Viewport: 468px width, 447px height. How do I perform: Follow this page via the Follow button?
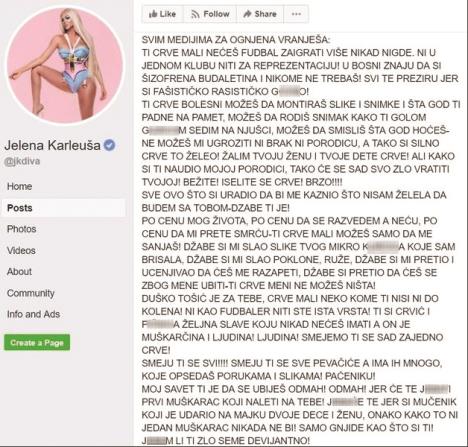coord(210,14)
